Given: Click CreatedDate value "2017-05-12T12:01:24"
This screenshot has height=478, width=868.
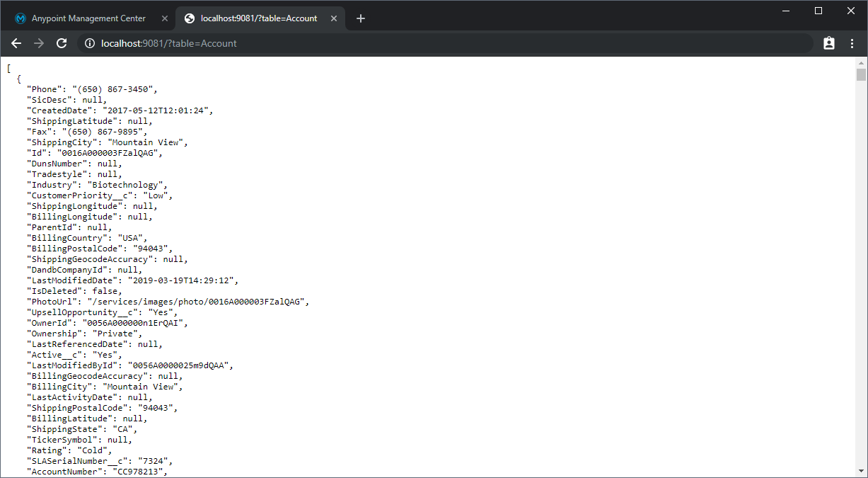Looking at the screenshot, I should coord(155,110).
